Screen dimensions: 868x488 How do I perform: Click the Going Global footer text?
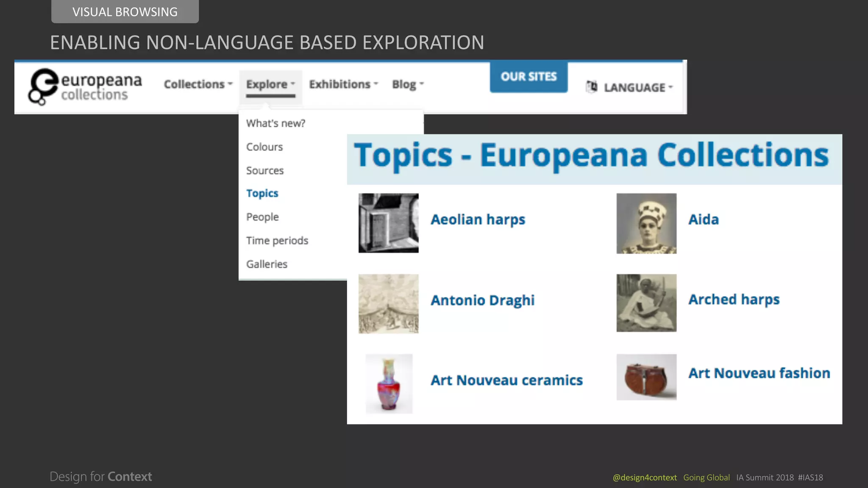pyautogui.click(x=707, y=477)
